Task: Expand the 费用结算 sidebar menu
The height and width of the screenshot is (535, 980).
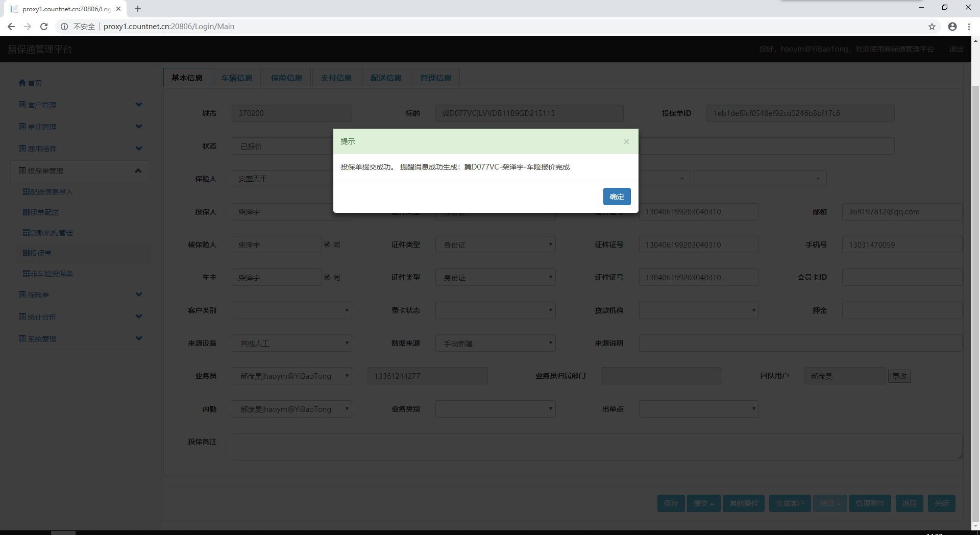Action: (81, 149)
